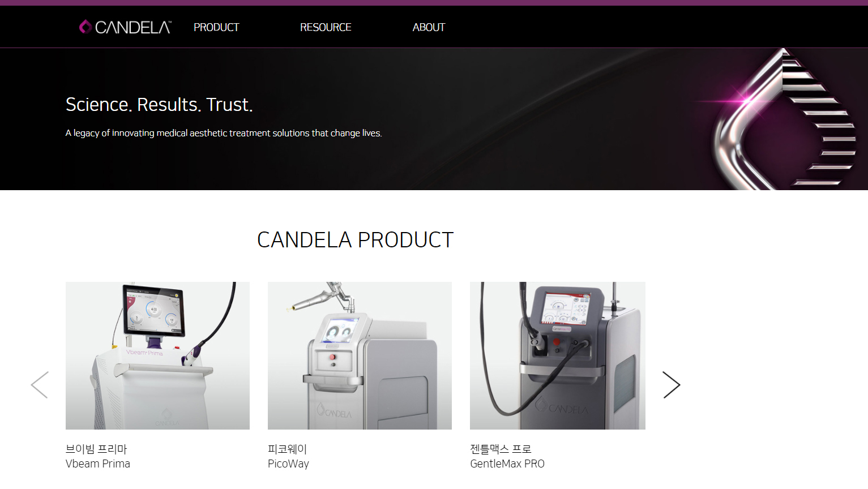Select the GentleMax PRO product image
Viewport: 868px width, 489px height.
(558, 355)
